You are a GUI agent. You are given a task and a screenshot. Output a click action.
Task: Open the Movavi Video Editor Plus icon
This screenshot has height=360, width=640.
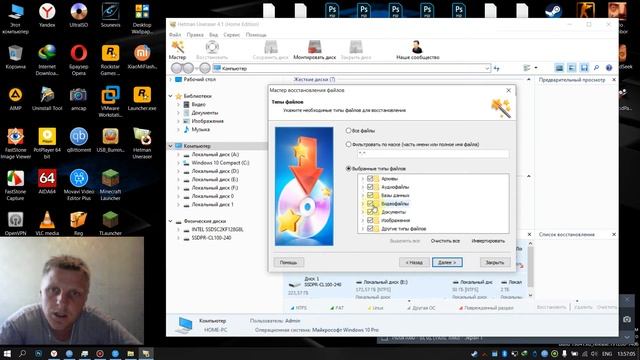(x=79, y=184)
